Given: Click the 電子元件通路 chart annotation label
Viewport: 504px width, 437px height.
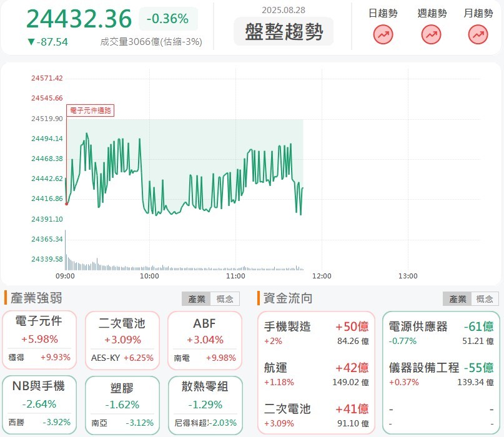Looking at the screenshot, I should (91, 110).
